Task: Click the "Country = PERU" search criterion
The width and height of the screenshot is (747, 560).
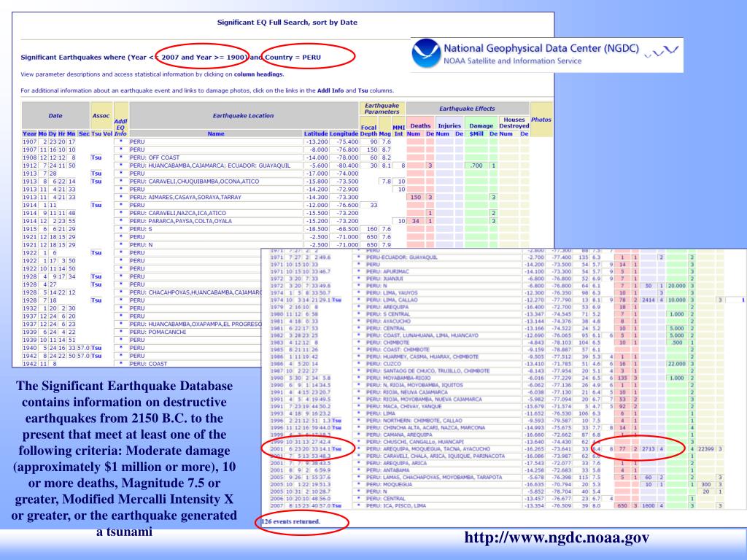Action: 293,57
